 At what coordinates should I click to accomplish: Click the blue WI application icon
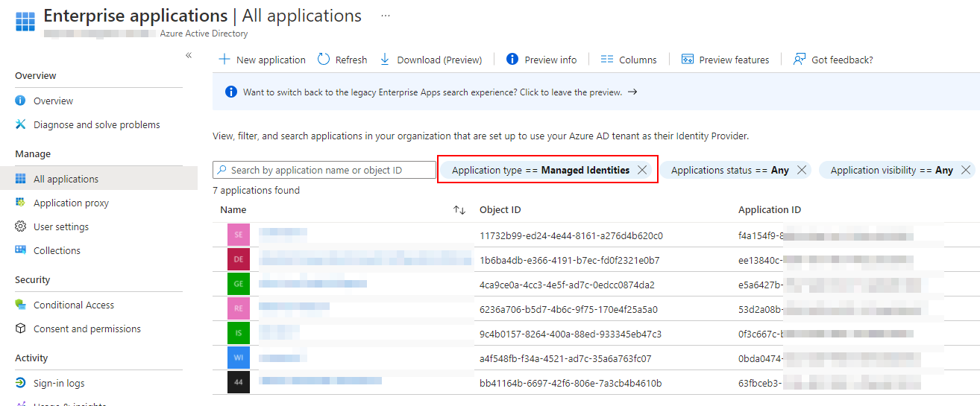[239, 358]
